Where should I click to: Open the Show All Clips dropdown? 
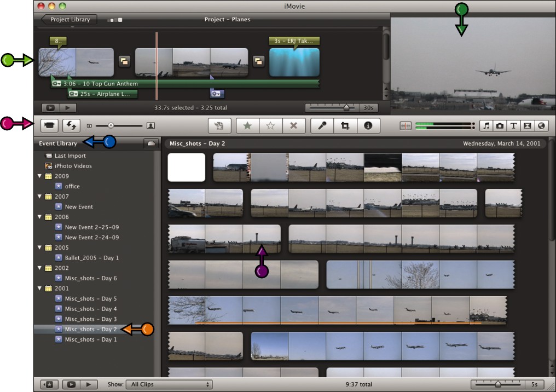(170, 384)
